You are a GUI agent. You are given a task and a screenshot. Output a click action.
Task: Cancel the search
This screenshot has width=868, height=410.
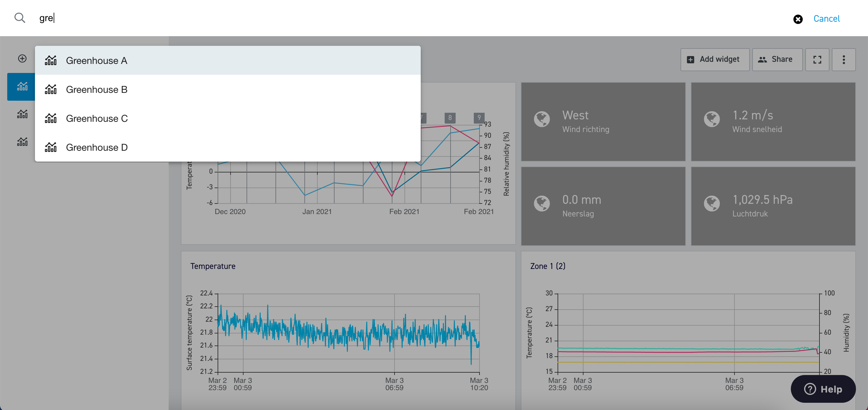click(826, 19)
